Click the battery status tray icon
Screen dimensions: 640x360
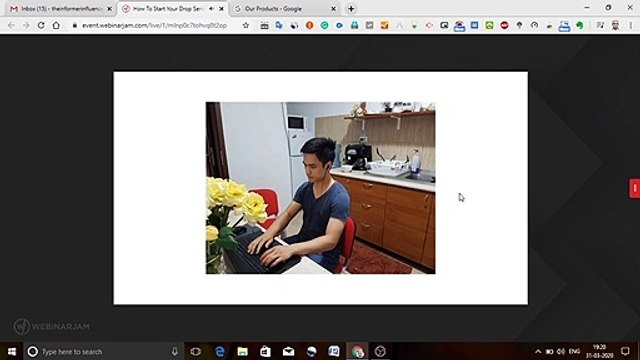pos(549,351)
